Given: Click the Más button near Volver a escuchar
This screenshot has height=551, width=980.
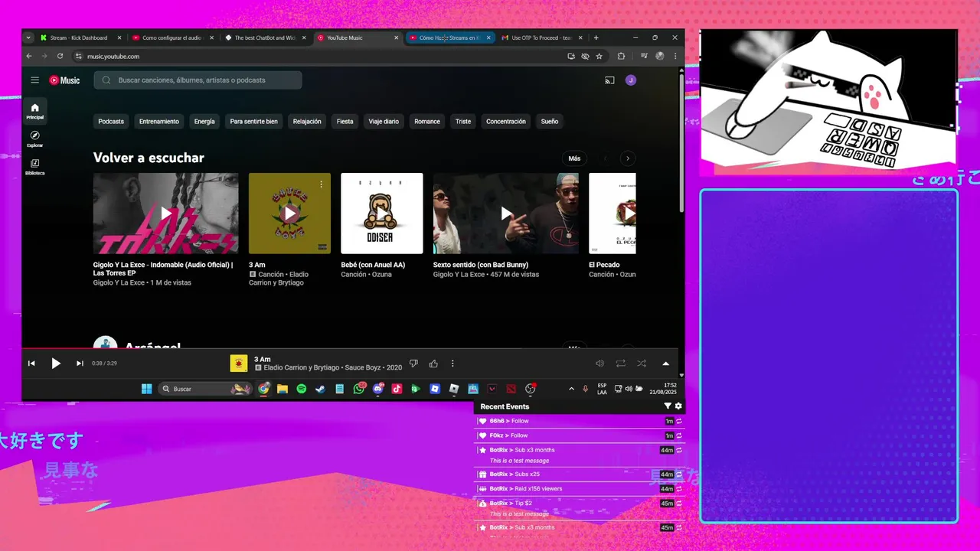Looking at the screenshot, I should (574, 158).
